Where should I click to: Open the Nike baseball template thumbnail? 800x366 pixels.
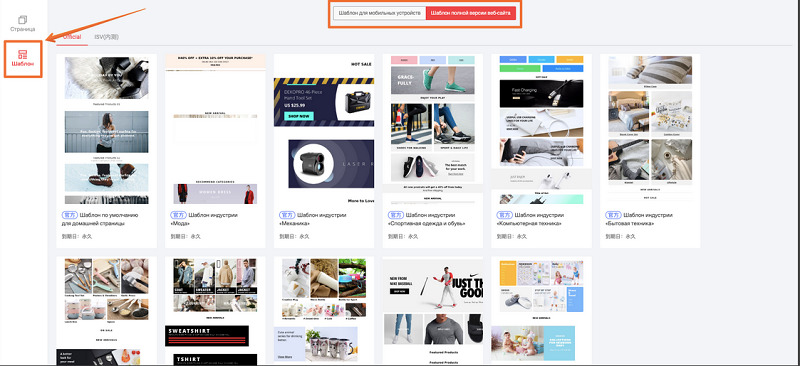click(x=433, y=311)
